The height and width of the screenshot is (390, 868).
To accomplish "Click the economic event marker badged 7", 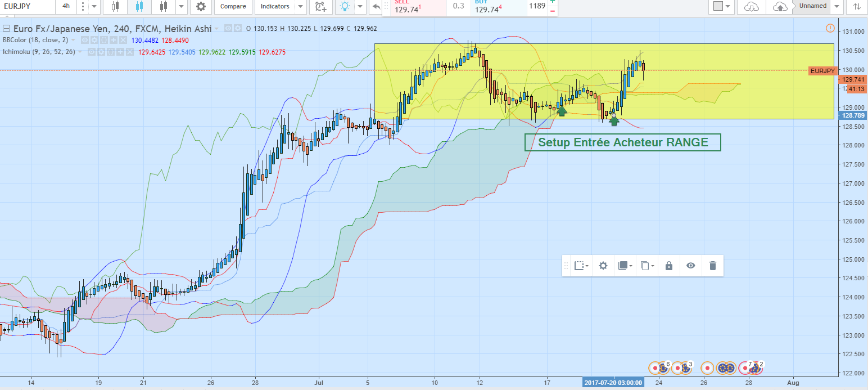I will (x=745, y=368).
